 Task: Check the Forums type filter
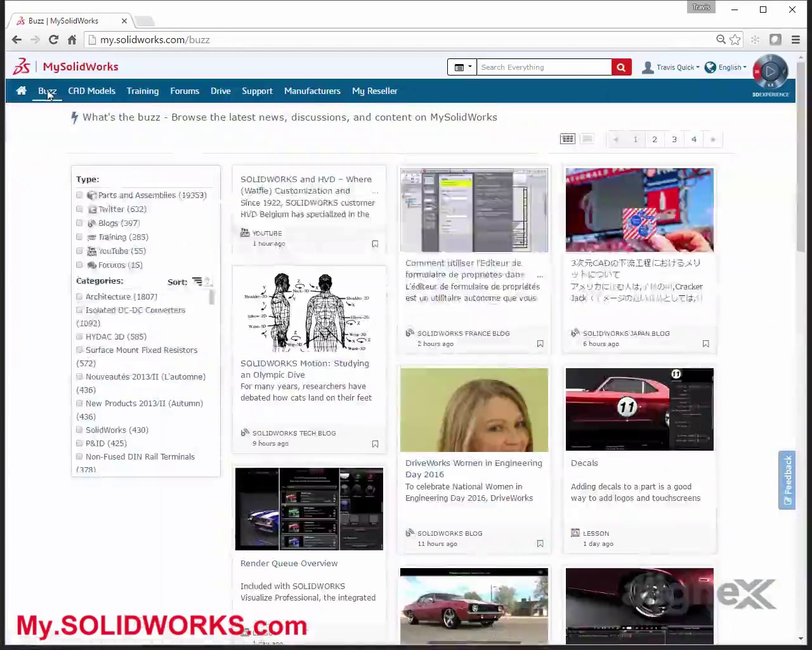click(x=79, y=265)
